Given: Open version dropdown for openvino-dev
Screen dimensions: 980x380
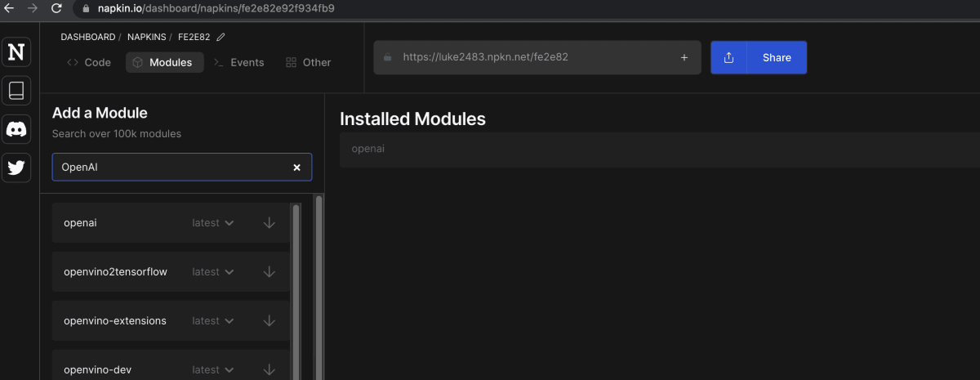Looking at the screenshot, I should (213, 370).
